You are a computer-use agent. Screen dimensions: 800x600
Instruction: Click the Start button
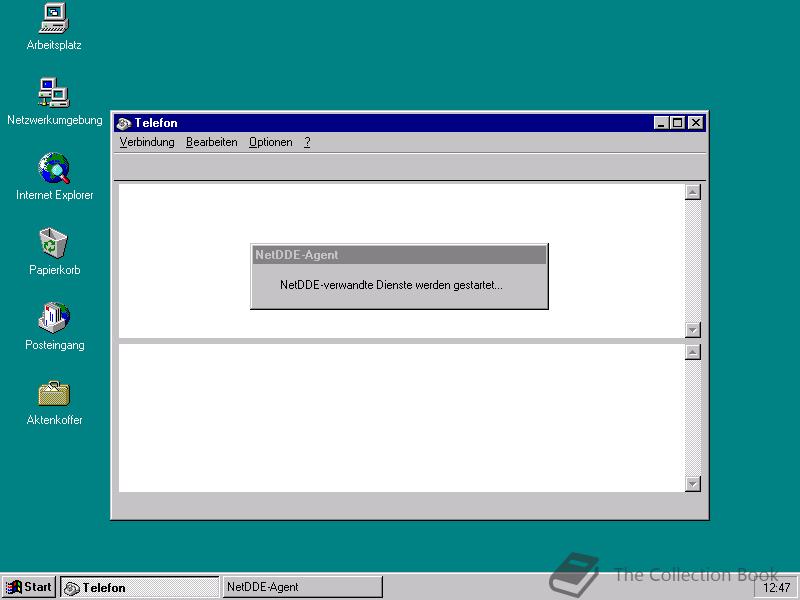[x=29, y=587]
